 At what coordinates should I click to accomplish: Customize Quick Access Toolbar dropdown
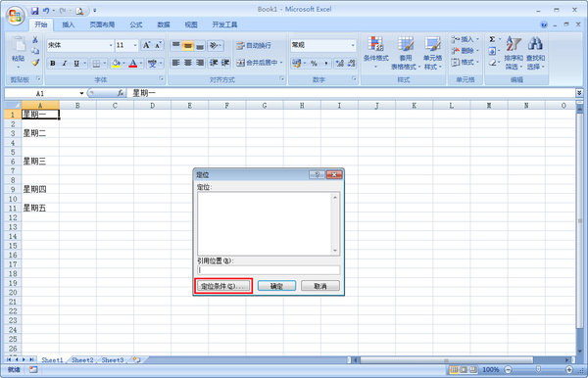pyautogui.click(x=95, y=11)
